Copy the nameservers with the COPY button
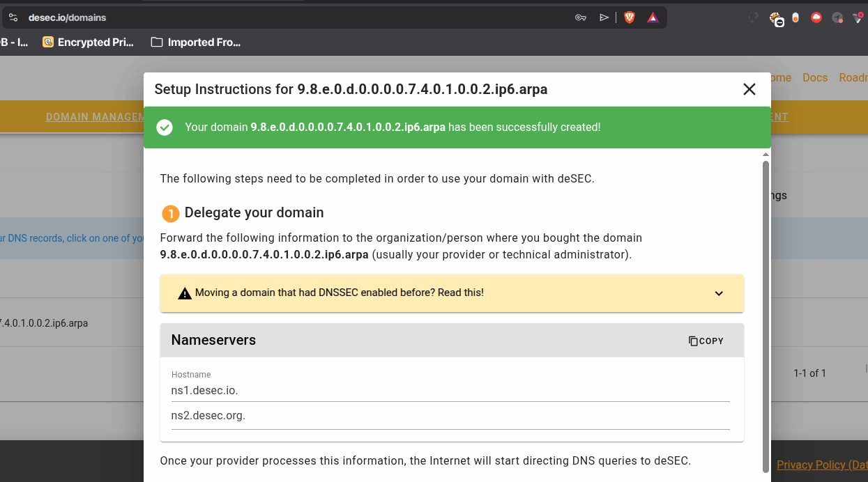 [706, 341]
